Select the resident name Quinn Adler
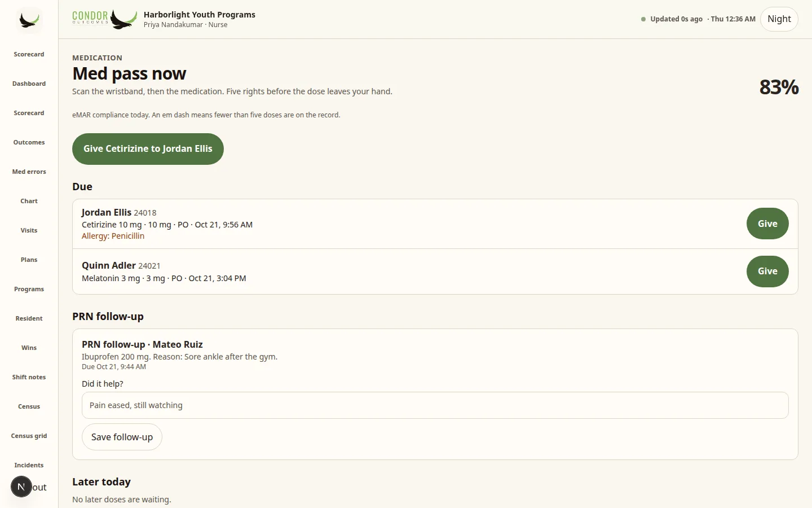Viewport: 812px width, 508px height. click(109, 265)
